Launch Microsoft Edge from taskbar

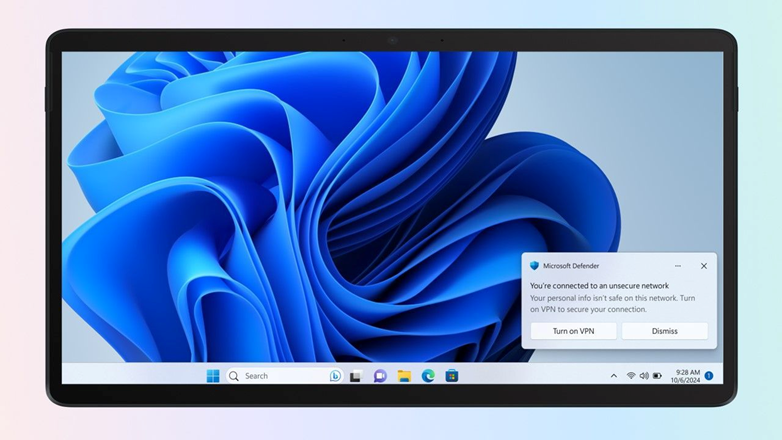pos(428,376)
